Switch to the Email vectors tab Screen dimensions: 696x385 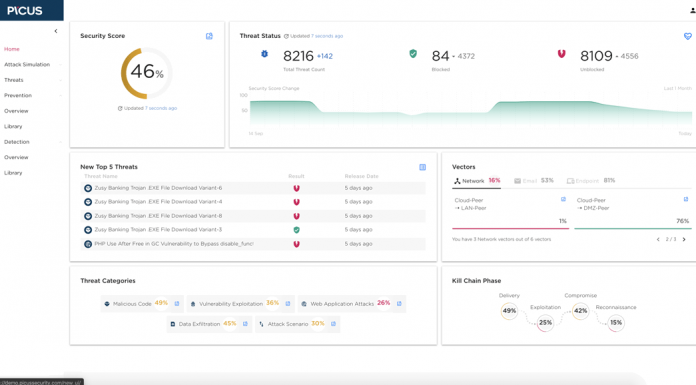click(534, 181)
